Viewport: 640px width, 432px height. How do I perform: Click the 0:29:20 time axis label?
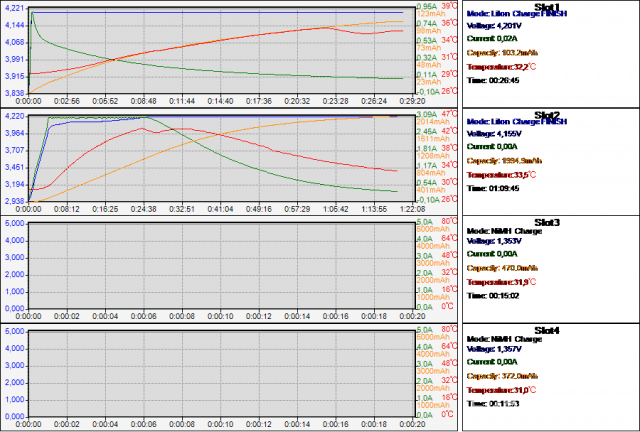pos(412,101)
